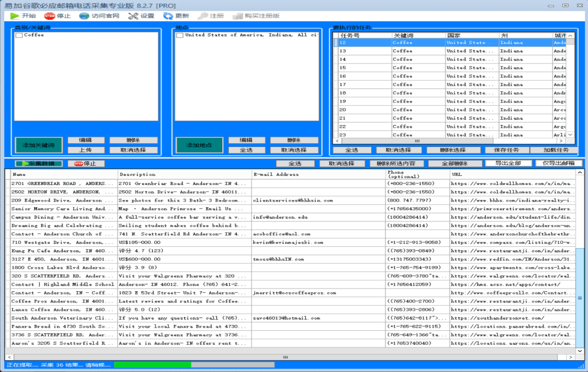Click the Buy registered version (购买注册版) icon
Viewport: 588px width, 372px height.
[x=237, y=15]
